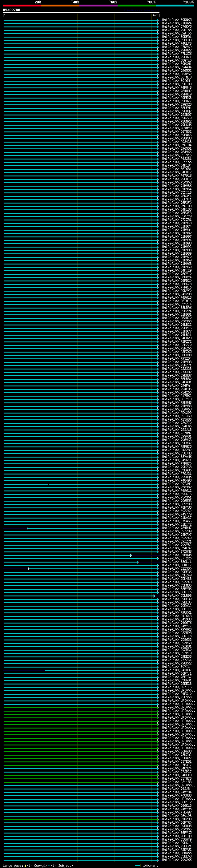Select the UniRef100_B4FUE7 label
Viewport: 197px width, 868px height.
point(177,172)
